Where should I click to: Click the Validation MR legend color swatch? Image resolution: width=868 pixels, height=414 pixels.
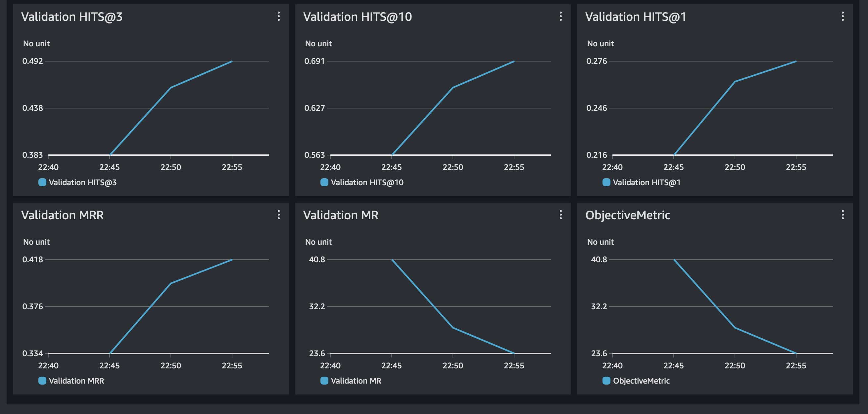coord(324,381)
